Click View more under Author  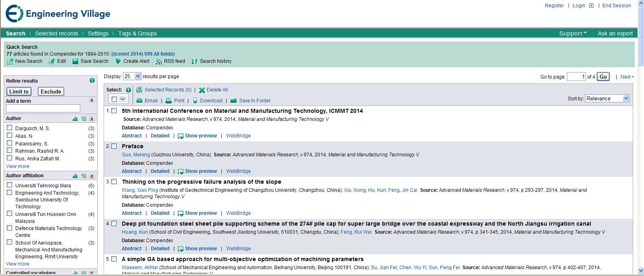click(18, 166)
